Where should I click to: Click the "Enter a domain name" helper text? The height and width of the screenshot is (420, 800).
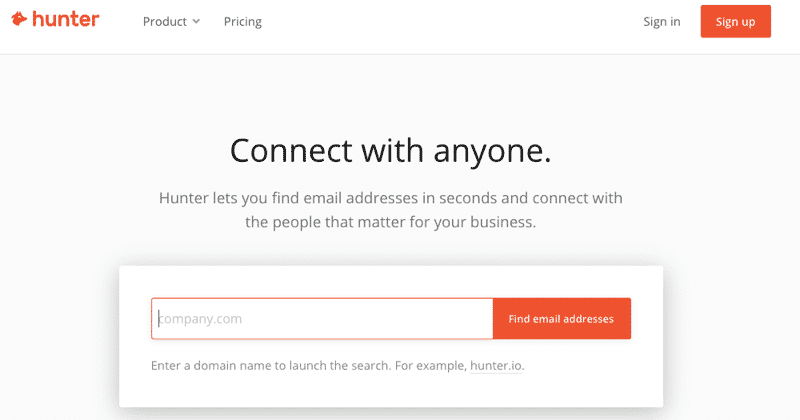(228, 366)
